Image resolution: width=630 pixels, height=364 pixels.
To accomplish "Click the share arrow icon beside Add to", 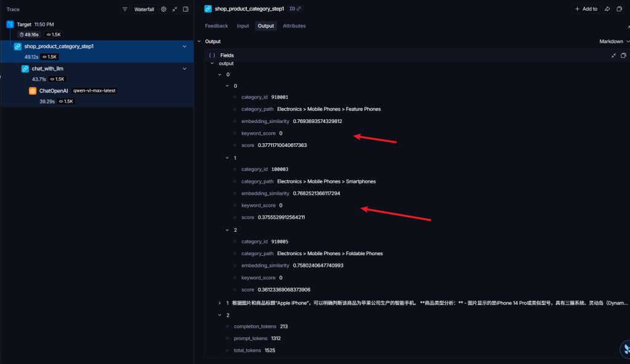I will [607, 9].
